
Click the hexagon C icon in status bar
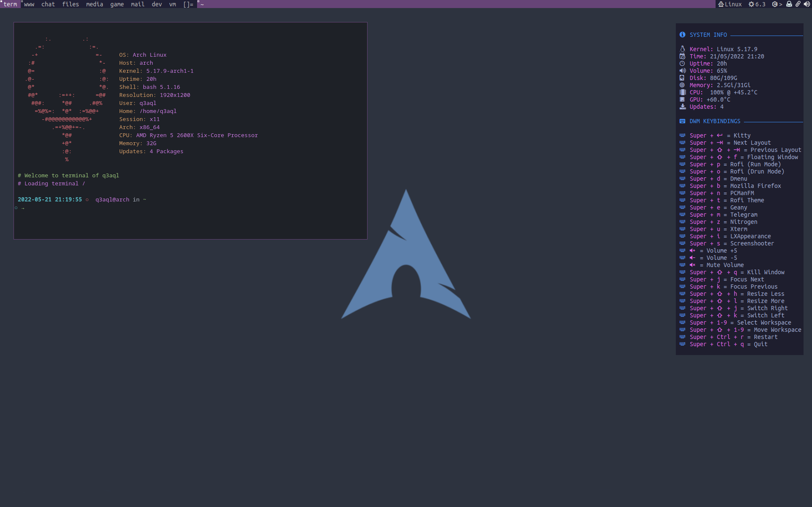[x=775, y=4]
